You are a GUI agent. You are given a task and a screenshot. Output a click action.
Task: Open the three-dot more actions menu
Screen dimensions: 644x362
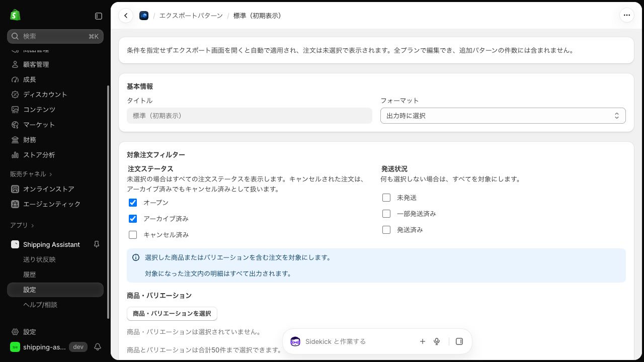click(627, 15)
